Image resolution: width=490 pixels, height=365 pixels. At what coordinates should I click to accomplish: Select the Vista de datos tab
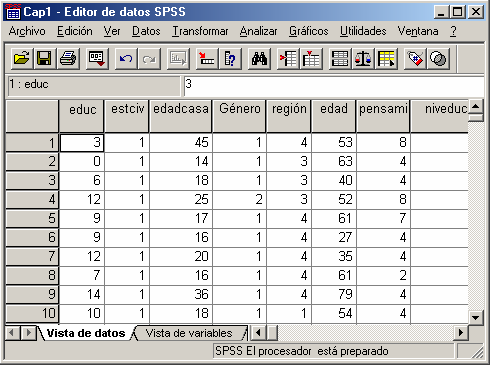point(86,333)
